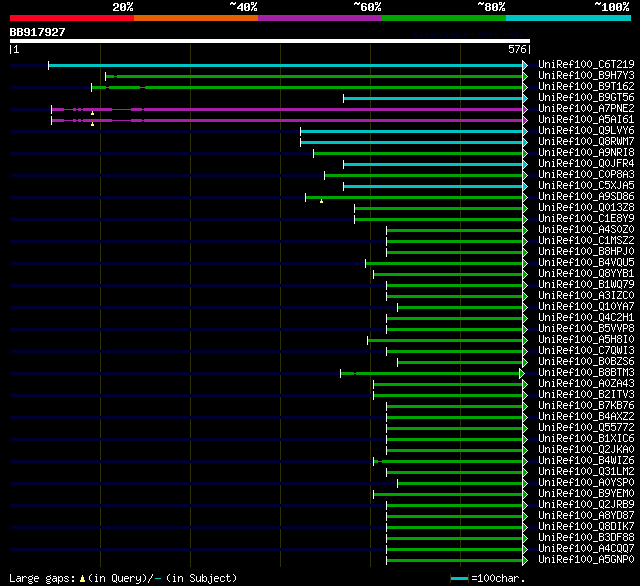The width and height of the screenshot is (640, 586).
Task: Click the UniRef100_Q8RWM7 hit label
Action: [x=586, y=142]
